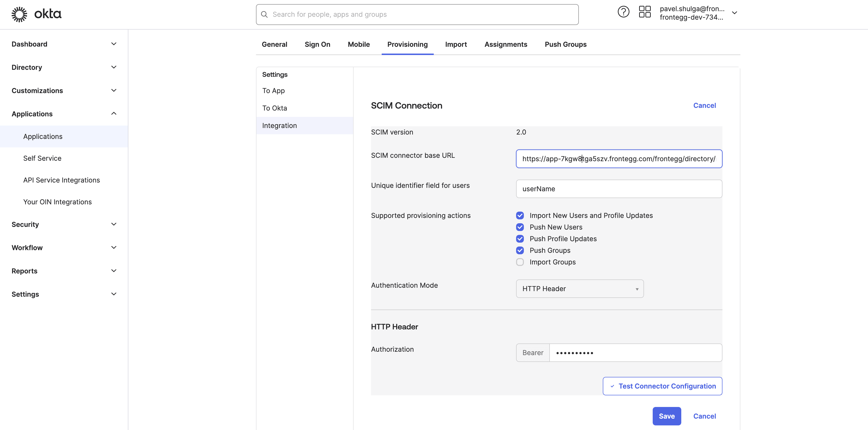Focus the SCIM connector base URL field
The width and height of the screenshot is (868, 430).
619,159
